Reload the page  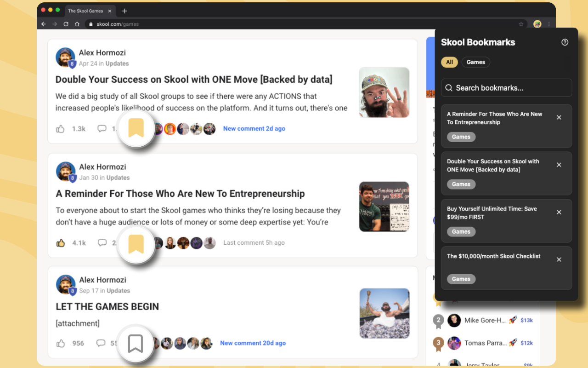coord(66,24)
